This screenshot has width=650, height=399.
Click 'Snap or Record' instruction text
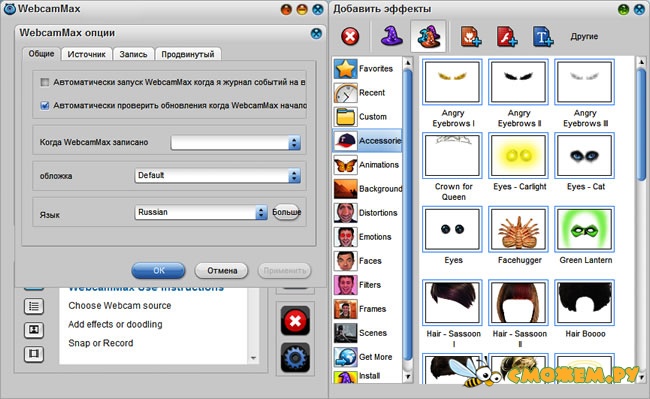coord(101,343)
